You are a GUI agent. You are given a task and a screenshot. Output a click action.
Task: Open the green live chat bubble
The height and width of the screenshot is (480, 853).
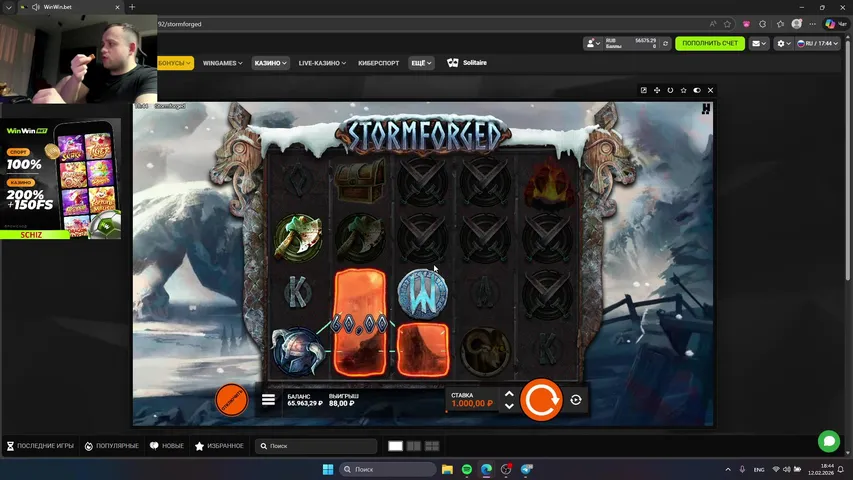828,441
